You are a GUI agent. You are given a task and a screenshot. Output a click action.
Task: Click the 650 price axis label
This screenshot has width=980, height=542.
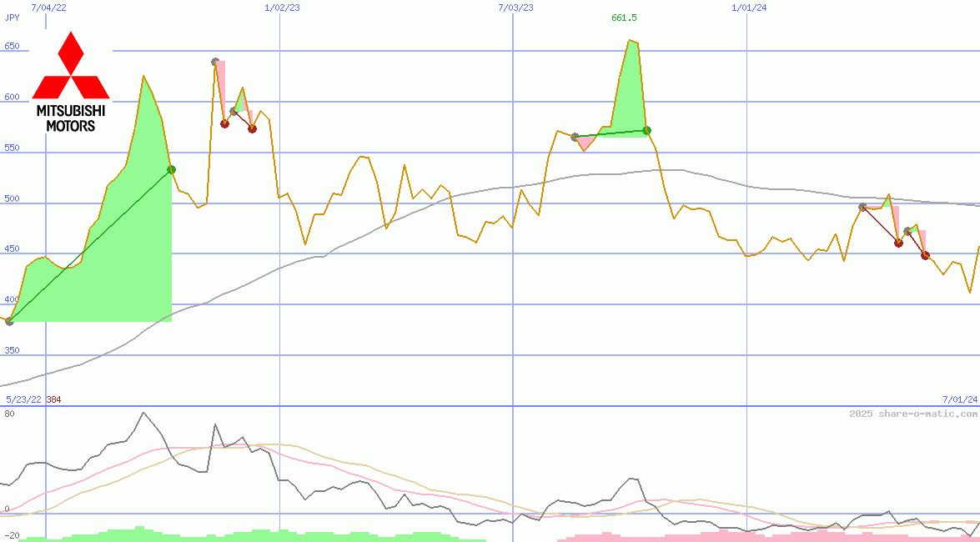coord(12,46)
